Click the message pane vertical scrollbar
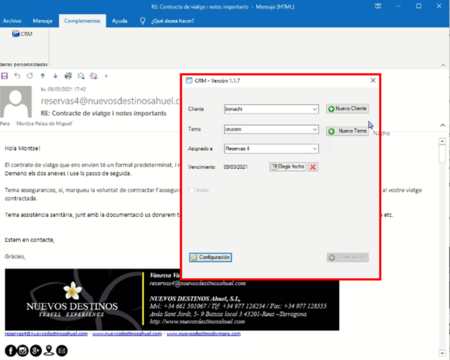 coord(442,247)
